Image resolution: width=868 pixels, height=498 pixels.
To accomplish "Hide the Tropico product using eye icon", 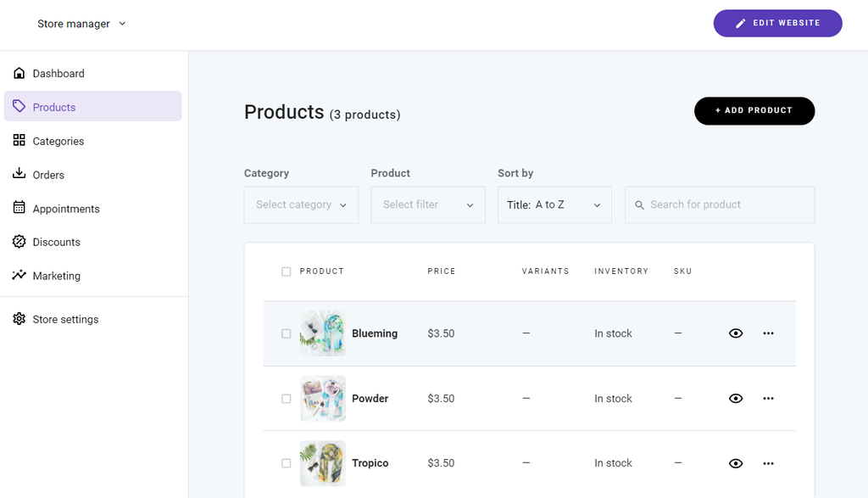I will coord(736,463).
